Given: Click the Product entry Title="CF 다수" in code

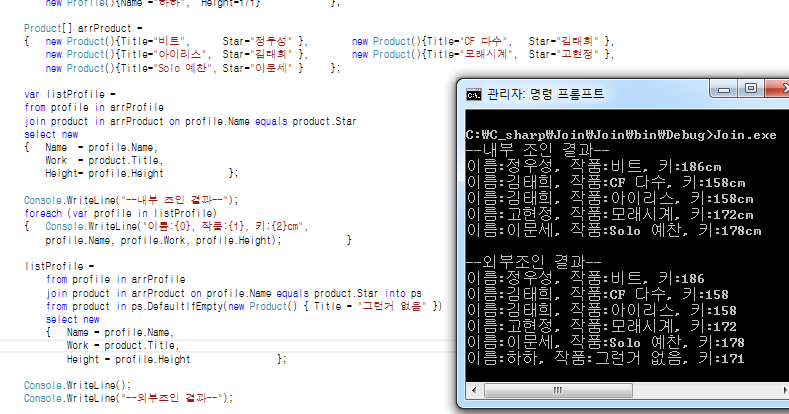Looking at the screenshot, I should [483, 41].
